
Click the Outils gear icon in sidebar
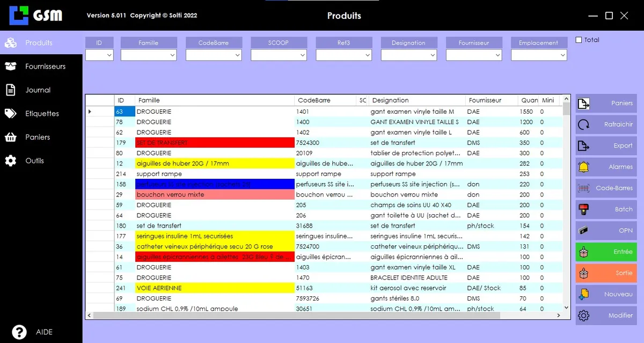click(x=11, y=161)
